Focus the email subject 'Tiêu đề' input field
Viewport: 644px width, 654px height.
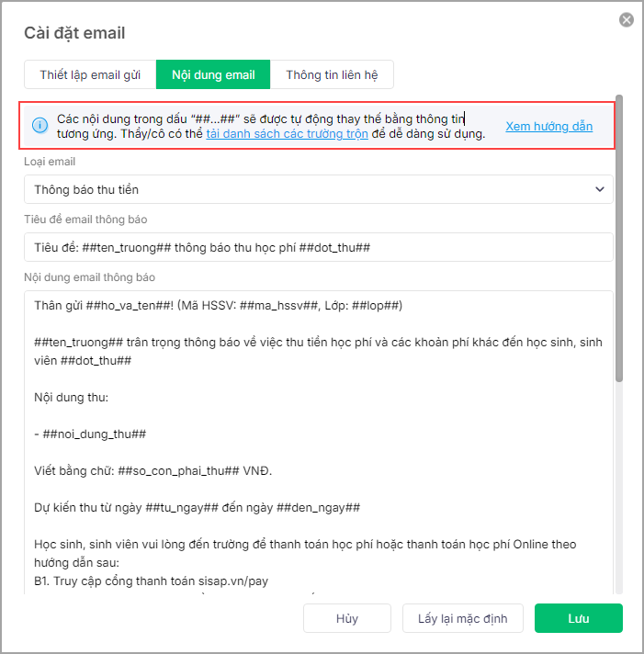(x=317, y=247)
